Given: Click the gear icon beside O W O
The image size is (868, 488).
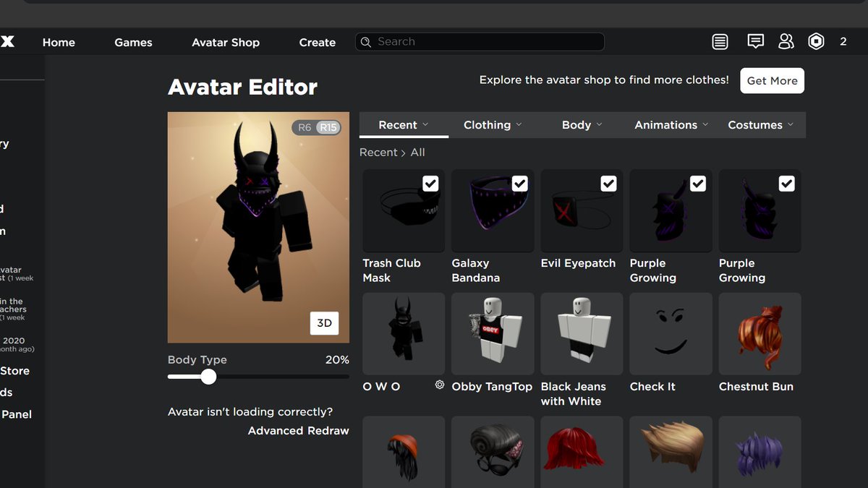Looking at the screenshot, I should click(439, 385).
